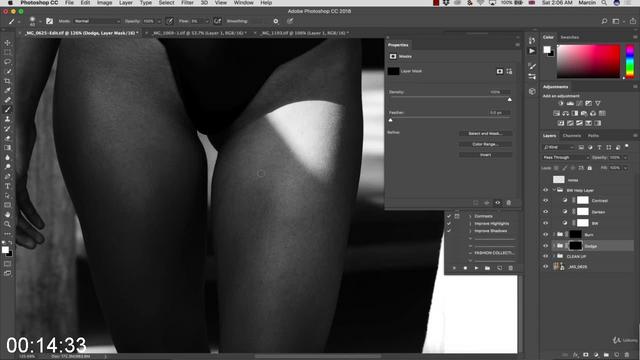Create new action set folder icon
This screenshot has width=640, height=360.
pos(487,268)
